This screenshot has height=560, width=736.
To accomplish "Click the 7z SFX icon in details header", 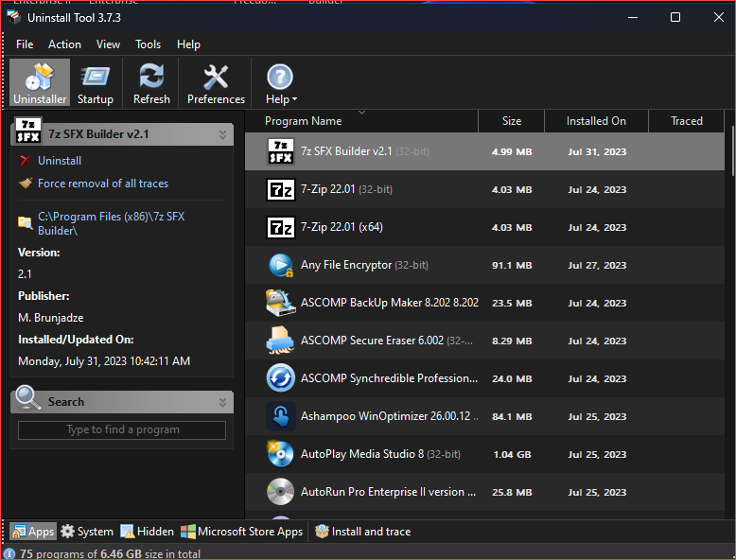I will 28,130.
